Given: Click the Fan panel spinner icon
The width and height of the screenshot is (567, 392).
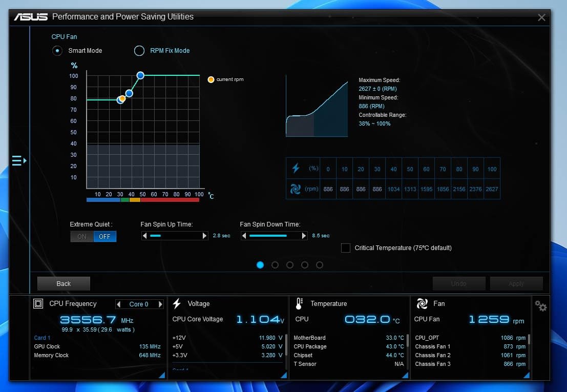Looking at the screenshot, I should tap(422, 303).
